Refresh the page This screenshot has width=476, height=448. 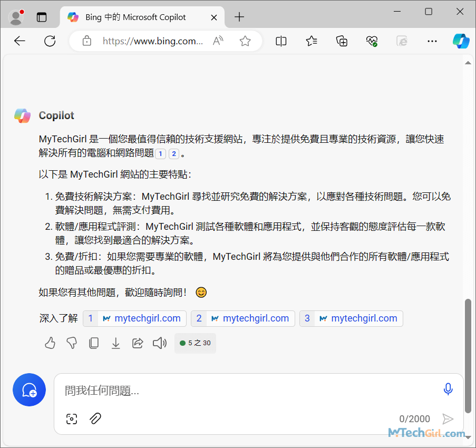click(x=50, y=41)
